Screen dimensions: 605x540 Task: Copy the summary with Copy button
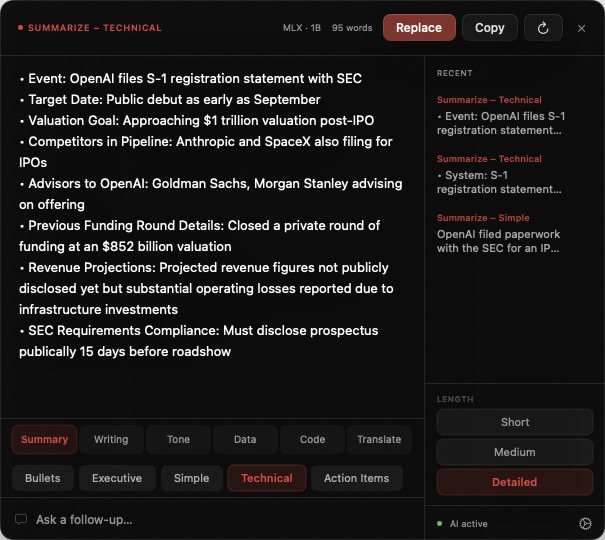[490, 28]
